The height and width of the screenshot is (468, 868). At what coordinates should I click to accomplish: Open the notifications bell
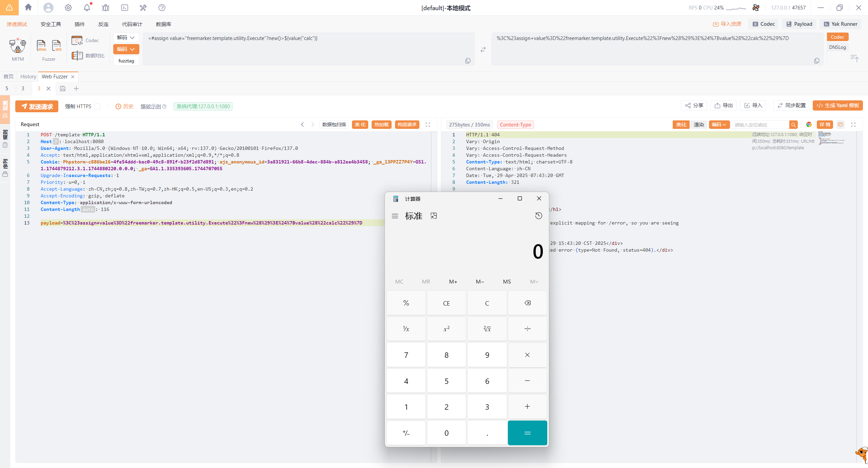click(x=87, y=7)
